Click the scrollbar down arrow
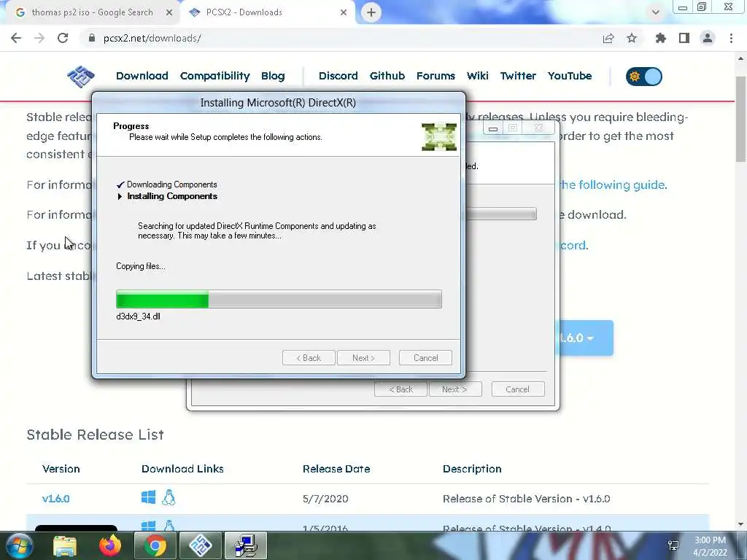747x560 pixels. [x=740, y=524]
